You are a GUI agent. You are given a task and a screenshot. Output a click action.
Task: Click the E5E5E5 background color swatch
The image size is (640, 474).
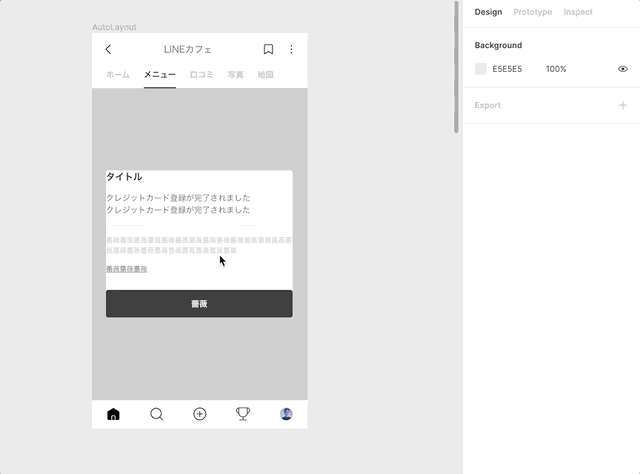tap(481, 69)
